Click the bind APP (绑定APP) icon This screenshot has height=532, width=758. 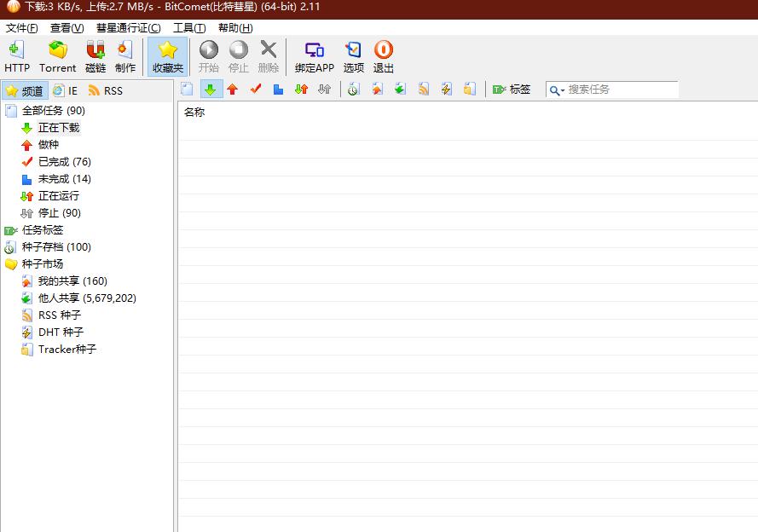(x=315, y=56)
